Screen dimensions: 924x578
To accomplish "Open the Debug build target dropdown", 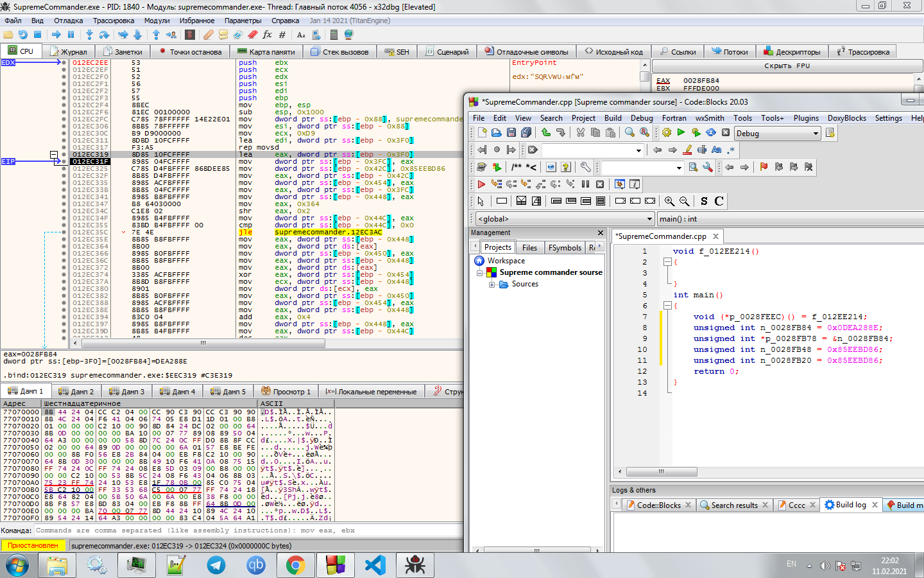I will click(x=778, y=133).
